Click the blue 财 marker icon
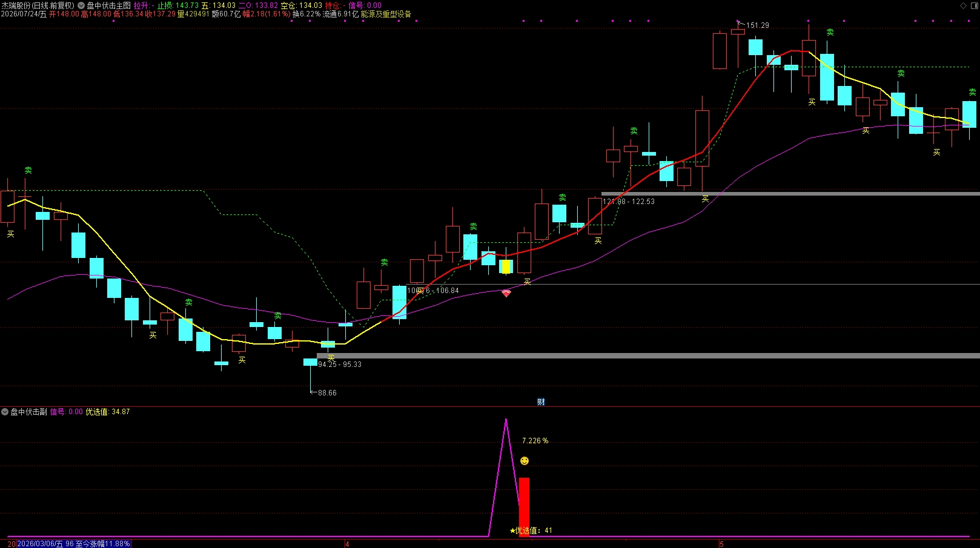The image size is (980, 548). 541,402
